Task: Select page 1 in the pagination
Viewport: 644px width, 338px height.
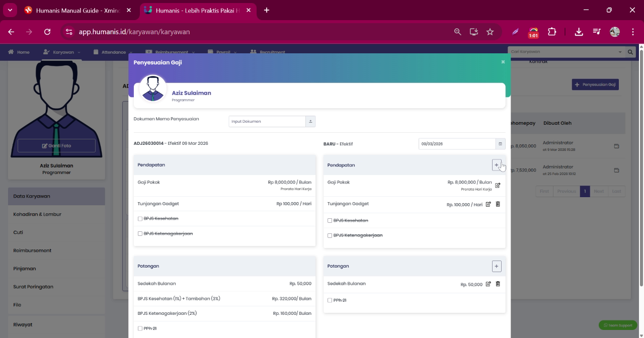Action: pos(585,191)
